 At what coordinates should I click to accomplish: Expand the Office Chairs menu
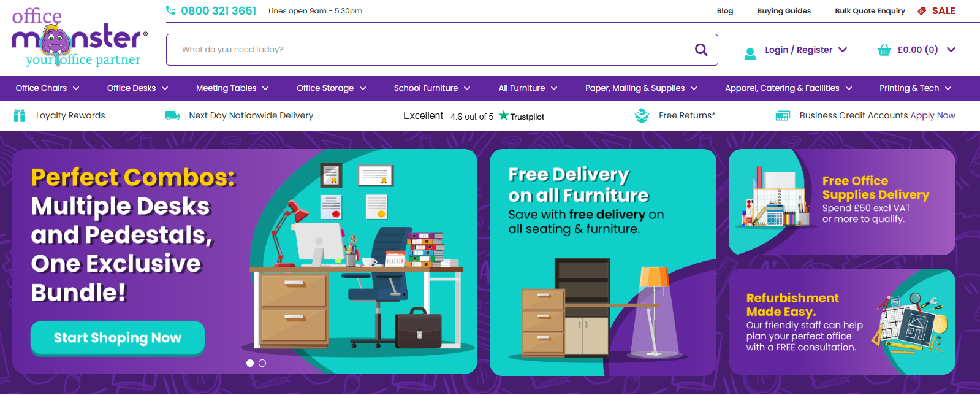click(x=47, y=88)
